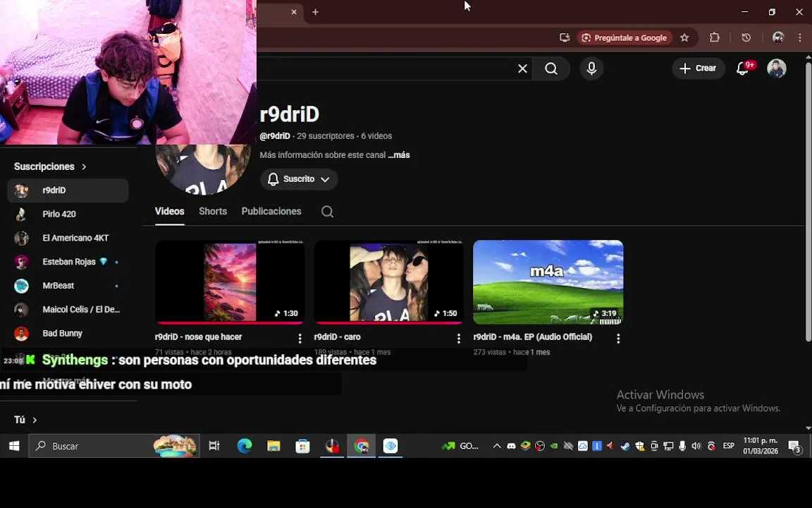This screenshot has width=812, height=508.
Task: Click the sunset beach video thumbnail
Action: pyautogui.click(x=230, y=282)
